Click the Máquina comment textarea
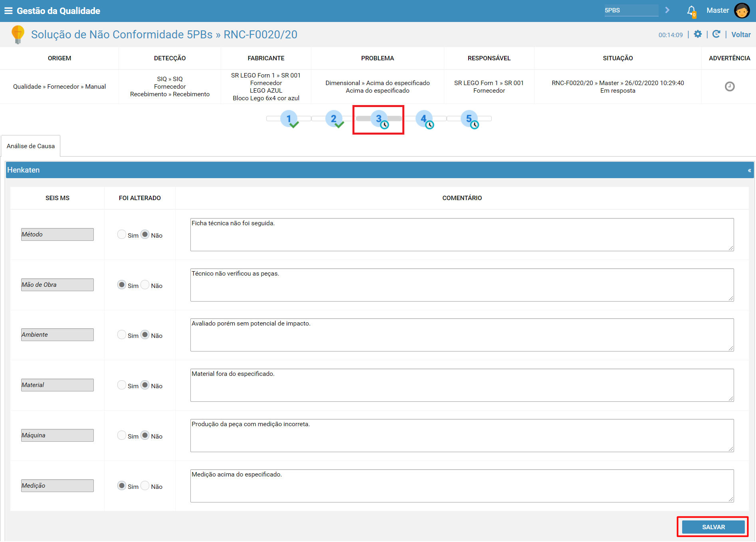Screen dimensions: 756x542 (462, 435)
